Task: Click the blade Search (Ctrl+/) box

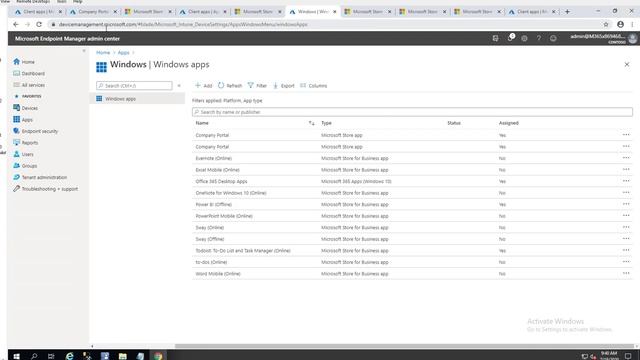Action: 134,86
